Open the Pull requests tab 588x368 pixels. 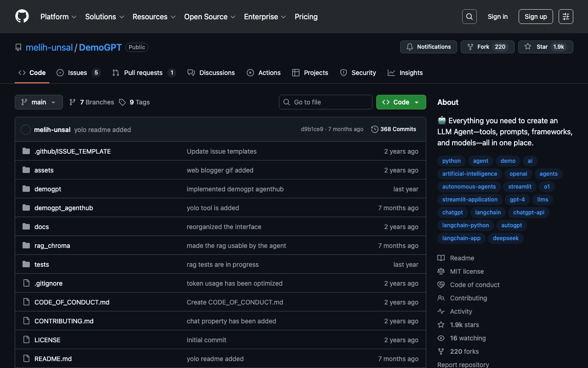pos(144,73)
